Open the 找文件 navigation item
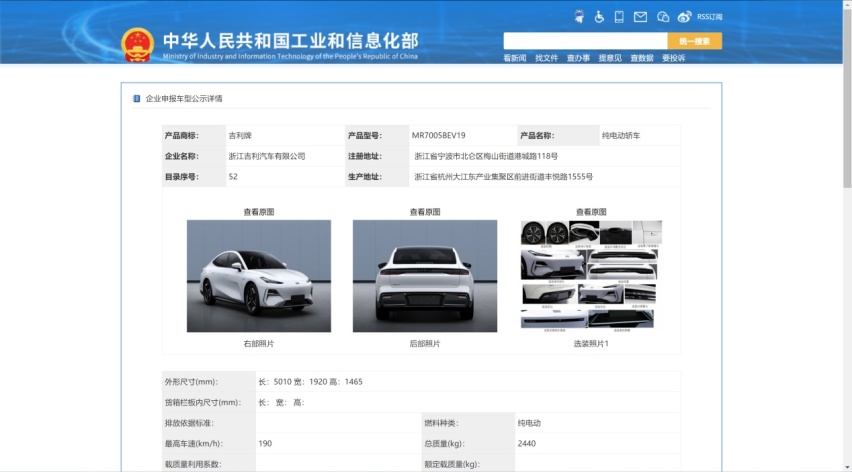Viewport: 852px width, 472px height. pos(546,58)
